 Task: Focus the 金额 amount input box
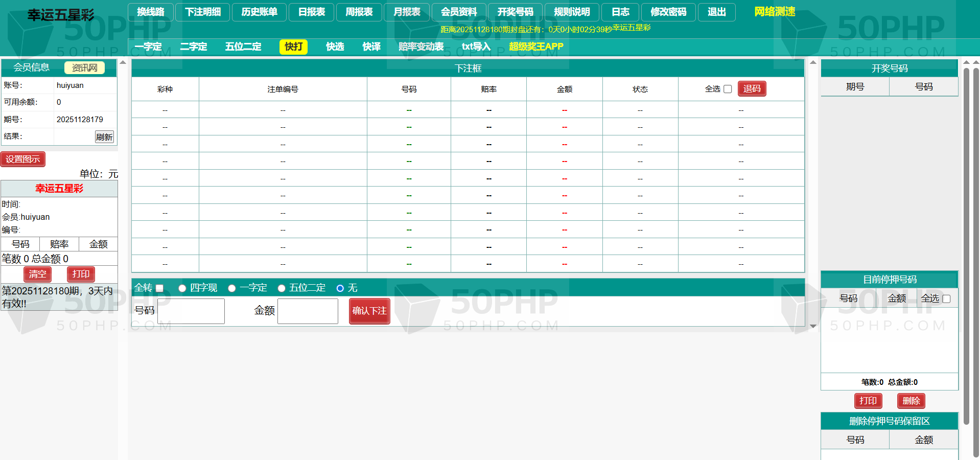pos(308,311)
